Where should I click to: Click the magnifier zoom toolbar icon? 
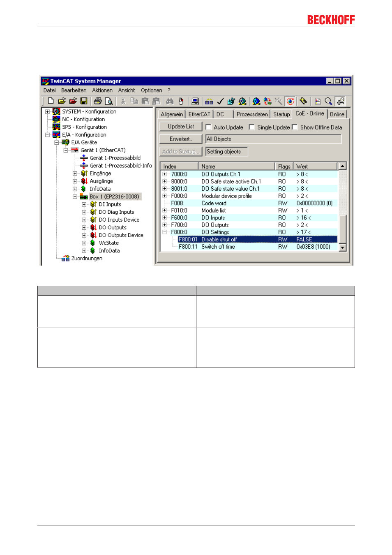pyautogui.click(x=328, y=101)
